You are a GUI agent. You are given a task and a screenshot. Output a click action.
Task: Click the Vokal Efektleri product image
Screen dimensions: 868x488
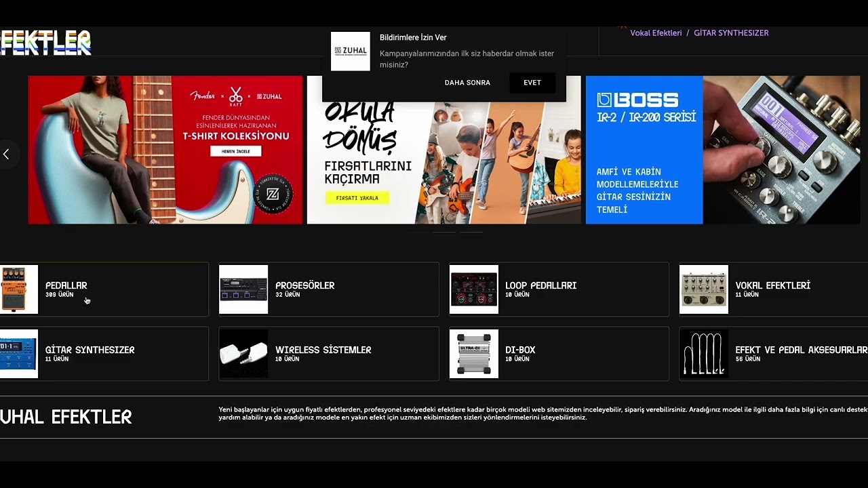704,289
